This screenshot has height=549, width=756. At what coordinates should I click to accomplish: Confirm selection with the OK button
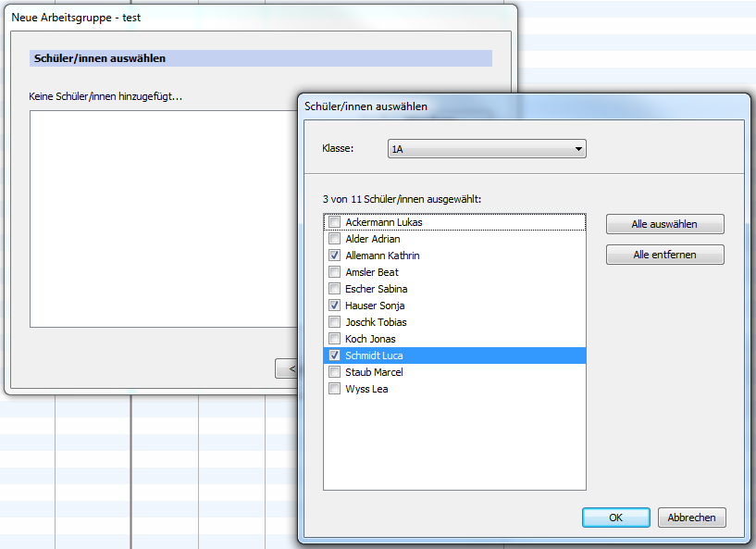tap(615, 518)
